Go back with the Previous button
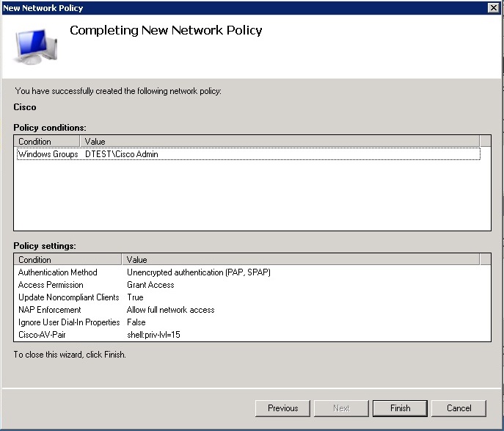504x431 pixels. [282, 408]
